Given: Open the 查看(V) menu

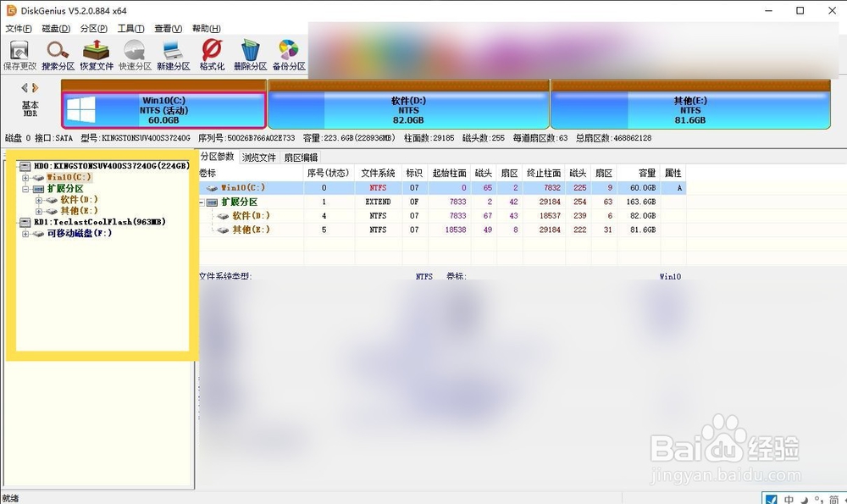Looking at the screenshot, I should tap(168, 29).
